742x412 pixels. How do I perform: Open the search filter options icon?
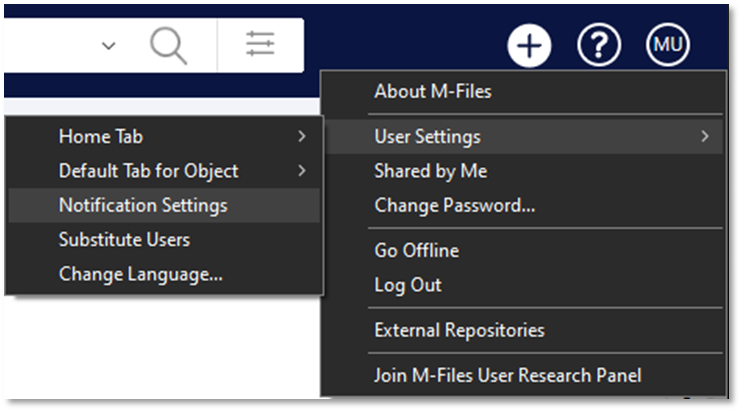click(x=260, y=46)
